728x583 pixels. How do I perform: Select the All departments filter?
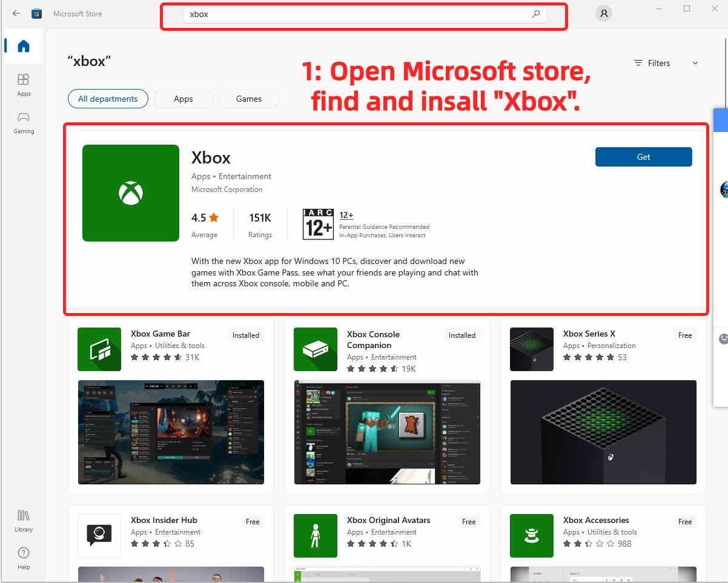108,99
